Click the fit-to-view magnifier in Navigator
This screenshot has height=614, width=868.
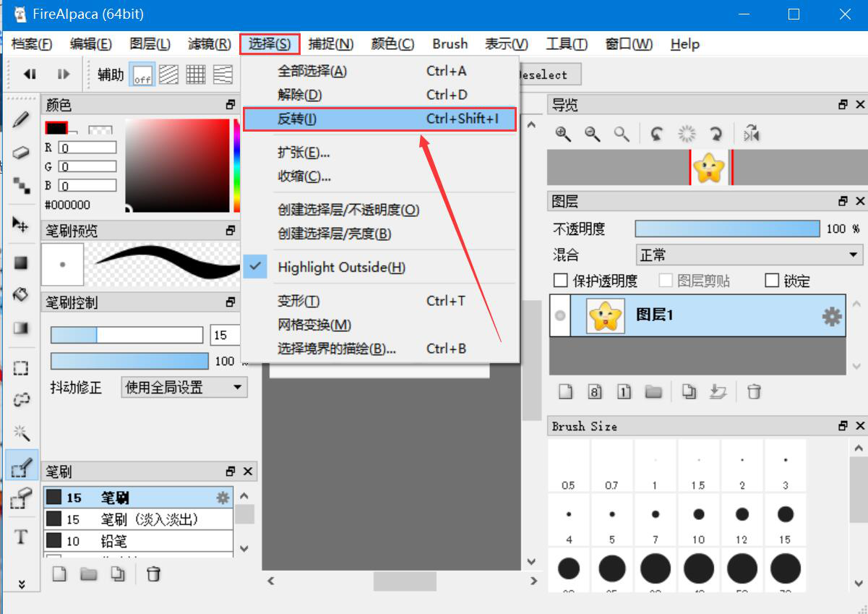621,134
